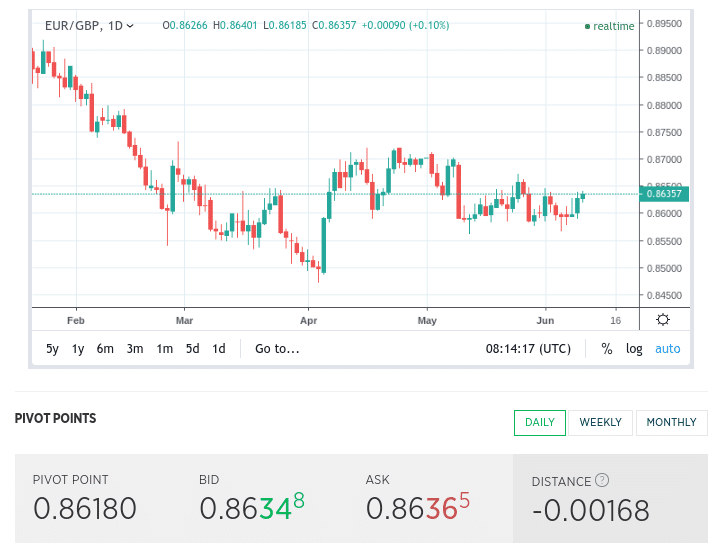The width and height of the screenshot is (717, 550).
Task: Switch pivot points to MONTHLY tab
Action: point(671,422)
